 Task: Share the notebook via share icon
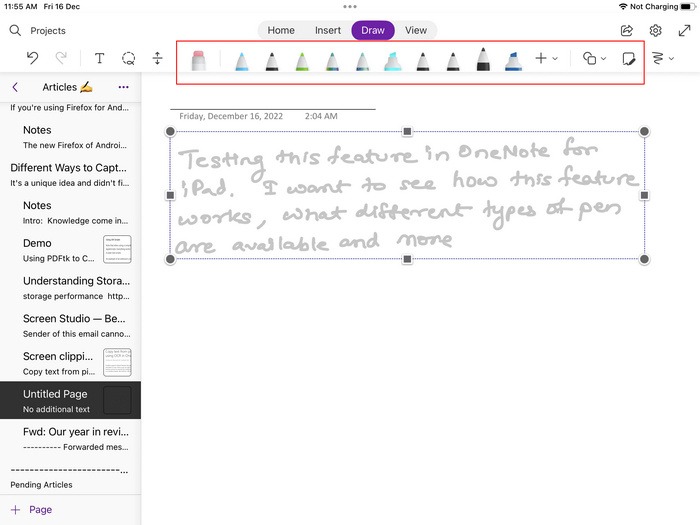click(x=627, y=30)
